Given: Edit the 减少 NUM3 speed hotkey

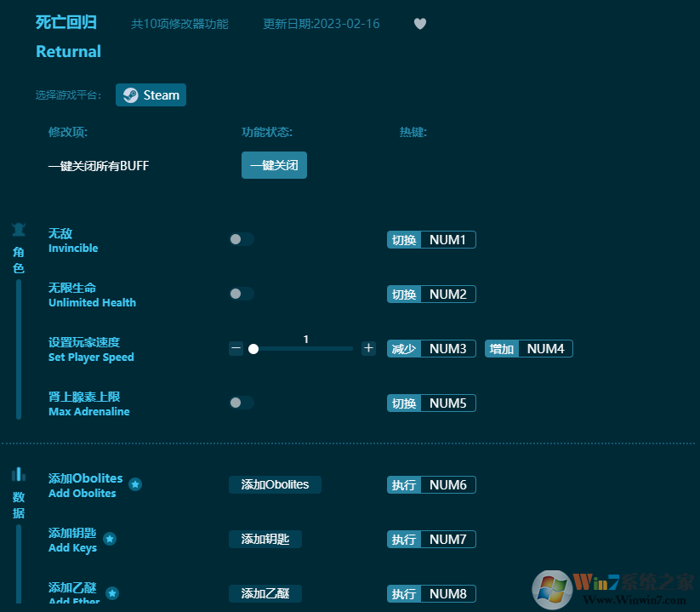Looking at the screenshot, I should tap(431, 349).
